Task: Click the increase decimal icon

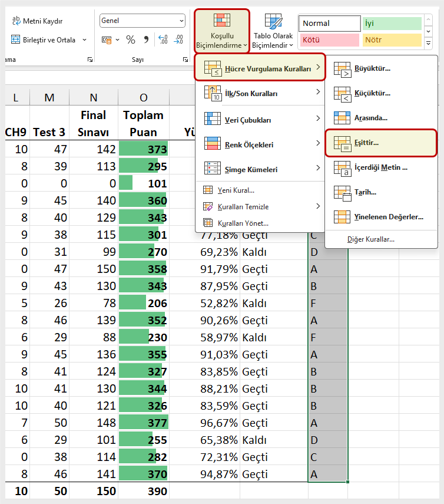Action: coord(163,40)
